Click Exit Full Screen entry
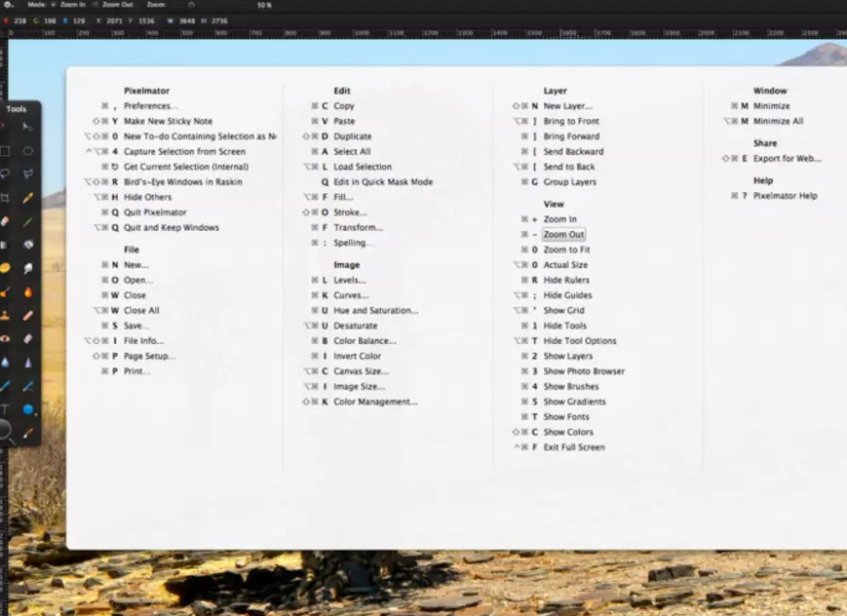The height and width of the screenshot is (616, 847). [x=574, y=447]
